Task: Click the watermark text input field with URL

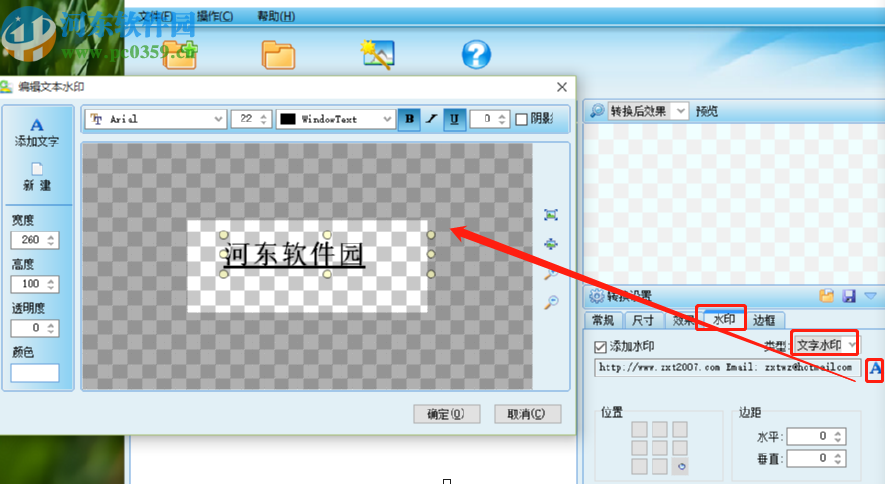Action: [x=728, y=368]
